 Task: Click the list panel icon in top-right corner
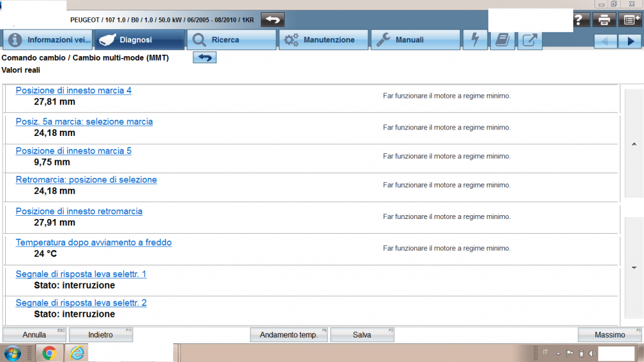(x=629, y=20)
